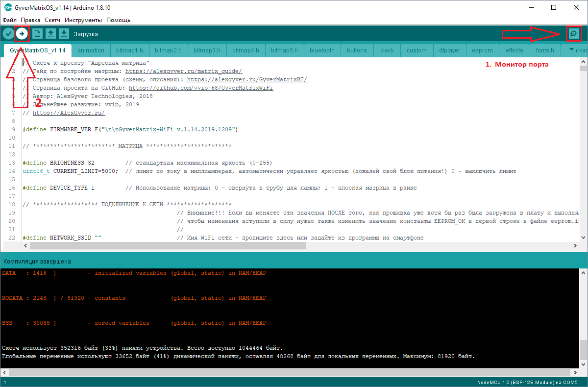Click the FIRMWARE_VER define line
This screenshot has height=387, width=588.
click(130, 130)
